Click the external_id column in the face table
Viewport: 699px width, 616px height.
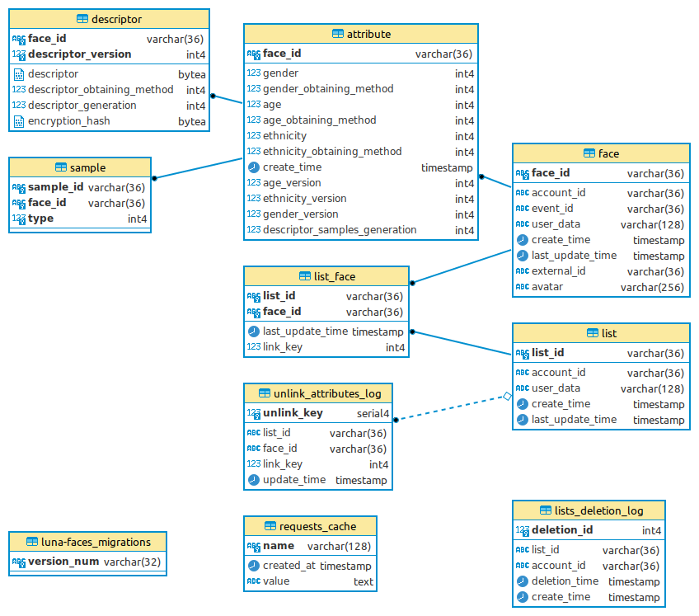click(557, 270)
